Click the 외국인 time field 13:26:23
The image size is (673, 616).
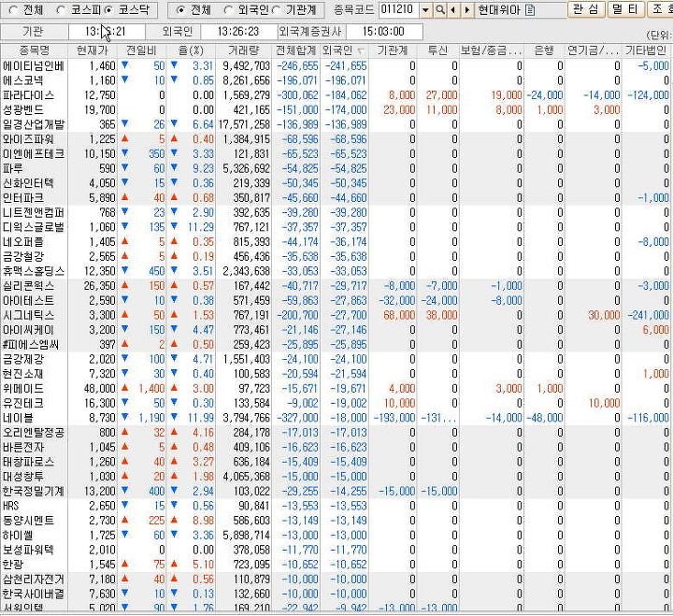(x=238, y=32)
